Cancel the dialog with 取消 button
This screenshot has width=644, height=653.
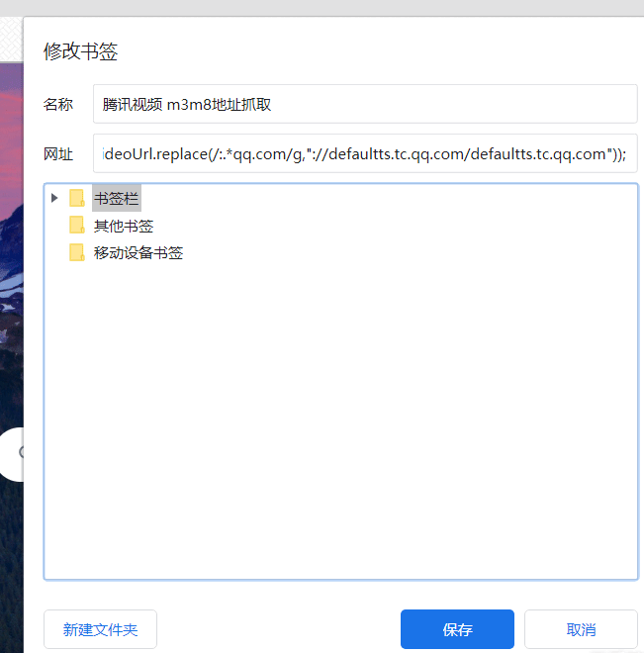581,629
